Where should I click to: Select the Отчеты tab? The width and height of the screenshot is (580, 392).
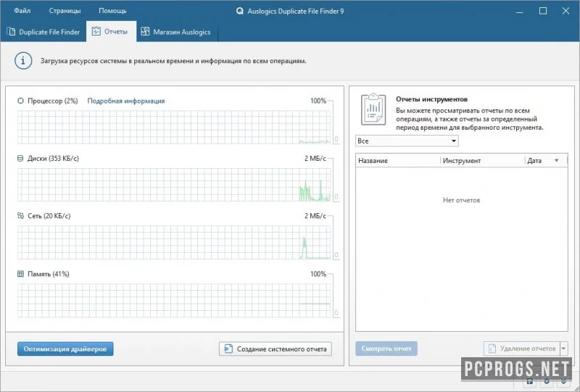pyautogui.click(x=111, y=31)
